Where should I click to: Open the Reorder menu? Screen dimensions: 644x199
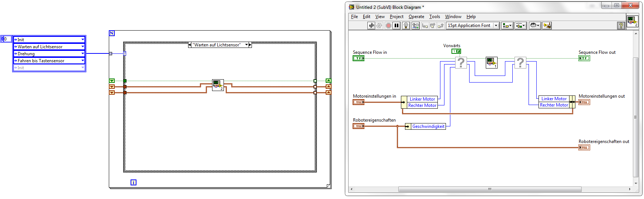[535, 25]
